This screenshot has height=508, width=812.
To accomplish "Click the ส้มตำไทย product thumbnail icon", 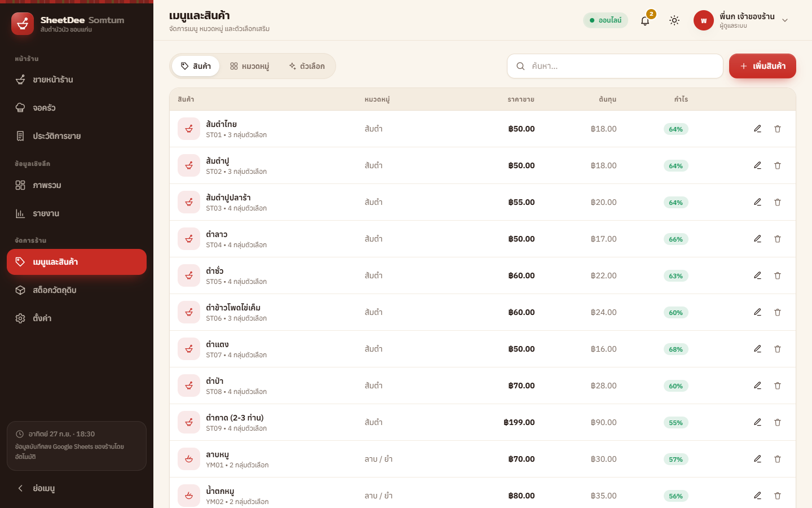I will click(x=189, y=129).
